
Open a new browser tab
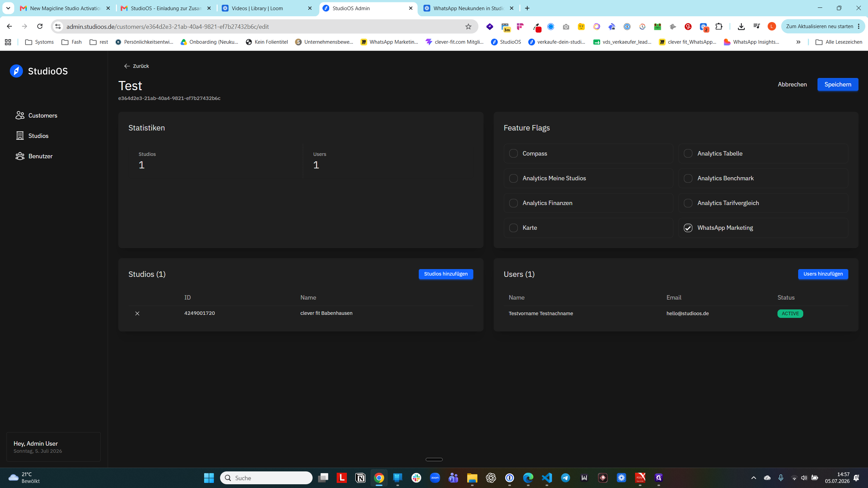click(x=527, y=8)
